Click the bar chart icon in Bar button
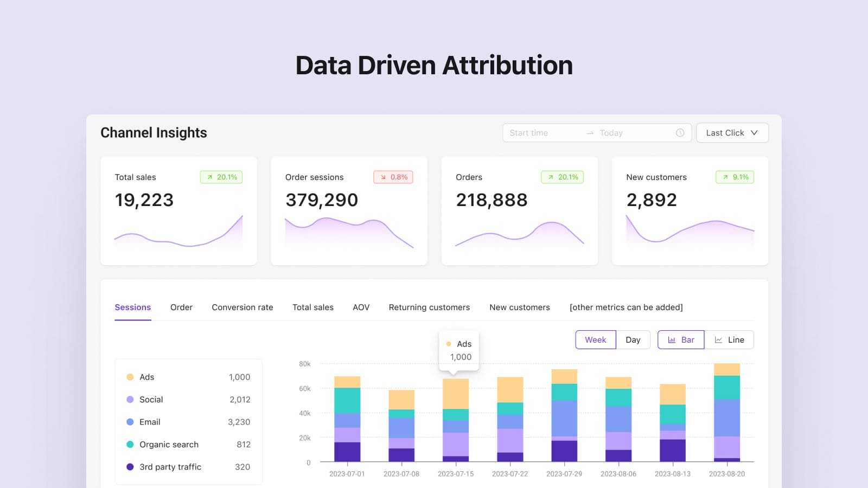The width and height of the screenshot is (868, 488). [672, 340]
